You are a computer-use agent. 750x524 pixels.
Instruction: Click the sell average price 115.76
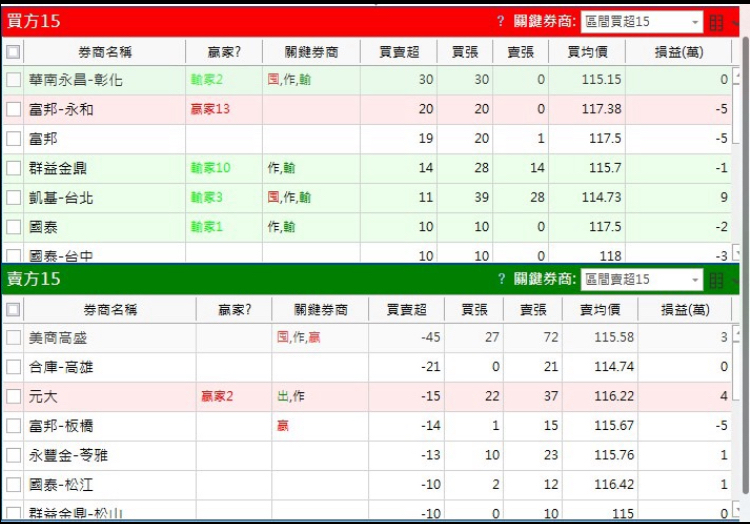click(614, 455)
